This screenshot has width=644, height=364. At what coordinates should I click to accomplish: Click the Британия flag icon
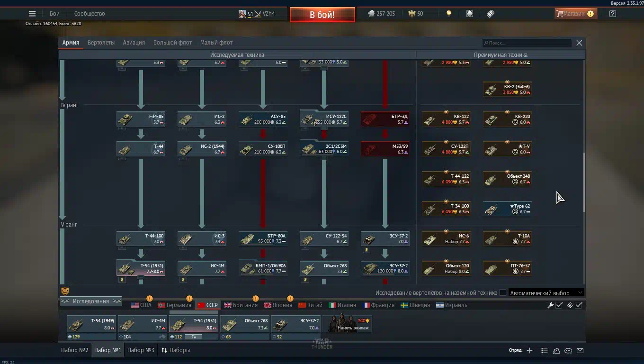(228, 305)
